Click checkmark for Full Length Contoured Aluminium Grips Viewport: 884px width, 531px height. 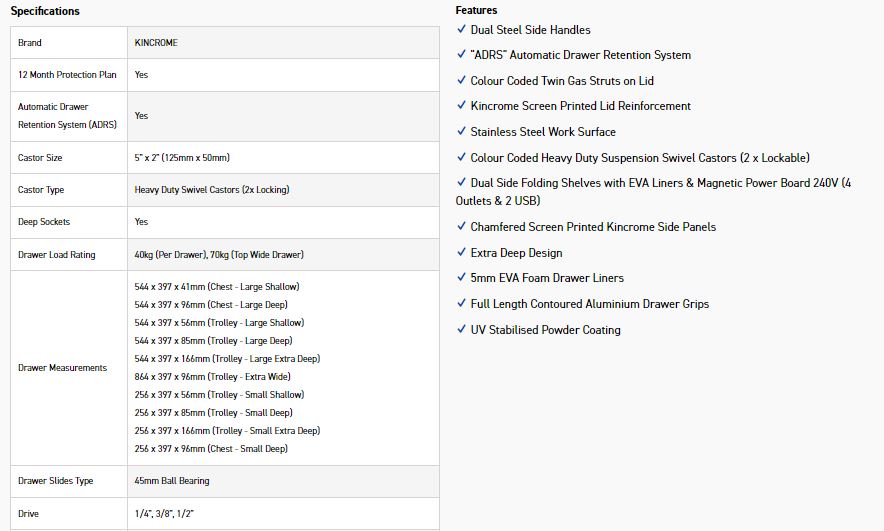click(x=461, y=304)
